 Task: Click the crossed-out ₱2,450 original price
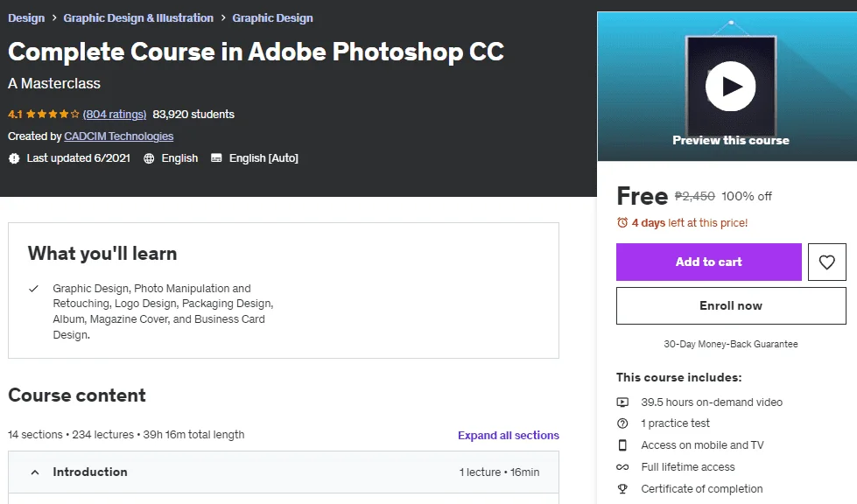pyautogui.click(x=695, y=196)
